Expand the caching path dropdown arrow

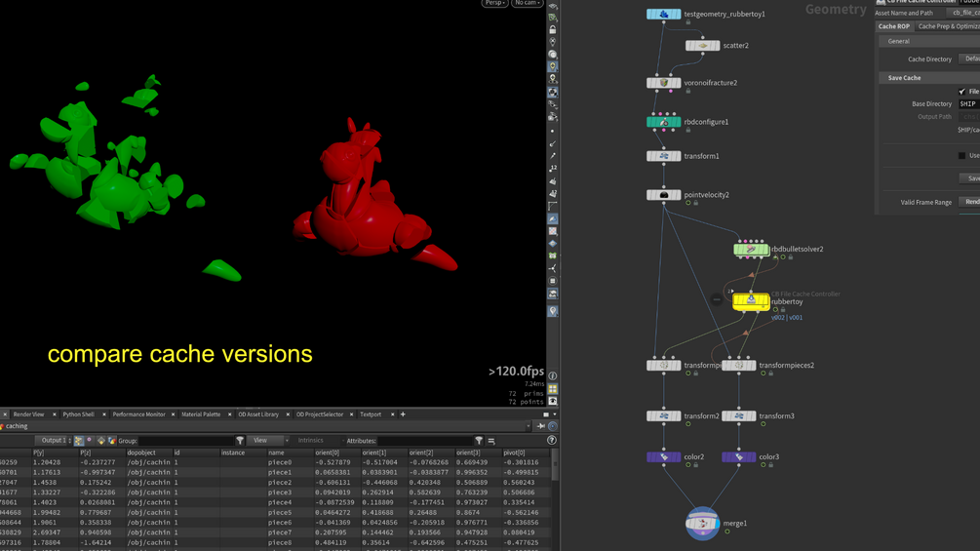tap(529, 426)
